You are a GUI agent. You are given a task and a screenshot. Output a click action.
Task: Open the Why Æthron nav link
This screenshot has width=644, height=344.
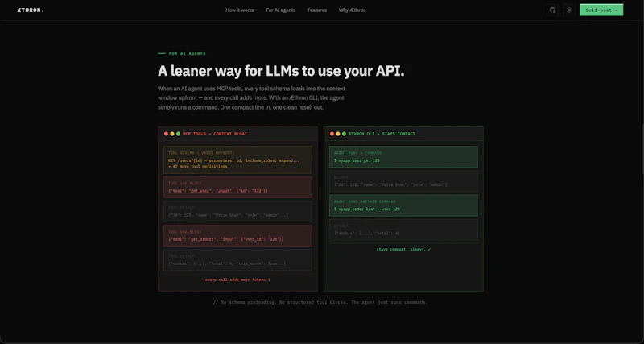pyautogui.click(x=352, y=10)
